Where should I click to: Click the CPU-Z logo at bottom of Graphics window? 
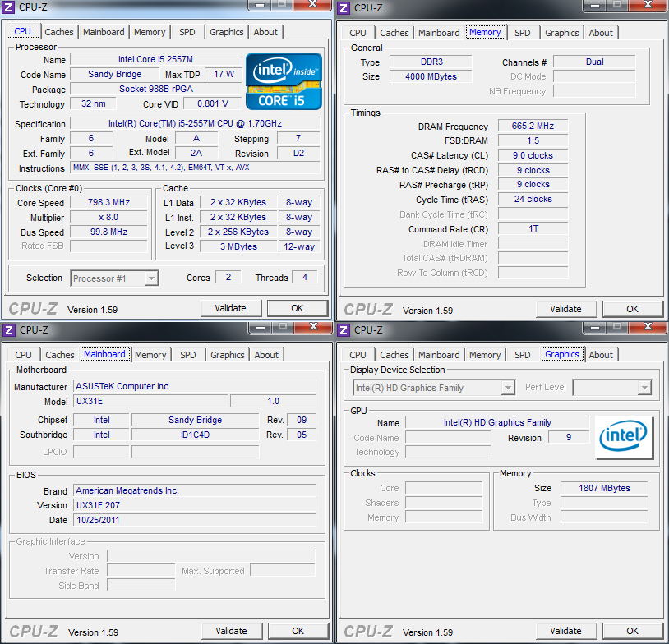[367, 631]
